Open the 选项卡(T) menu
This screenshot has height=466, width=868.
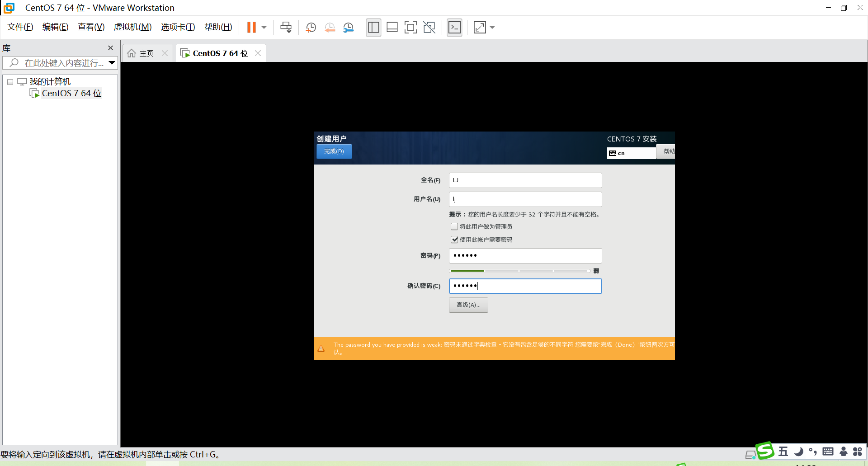[178, 27]
